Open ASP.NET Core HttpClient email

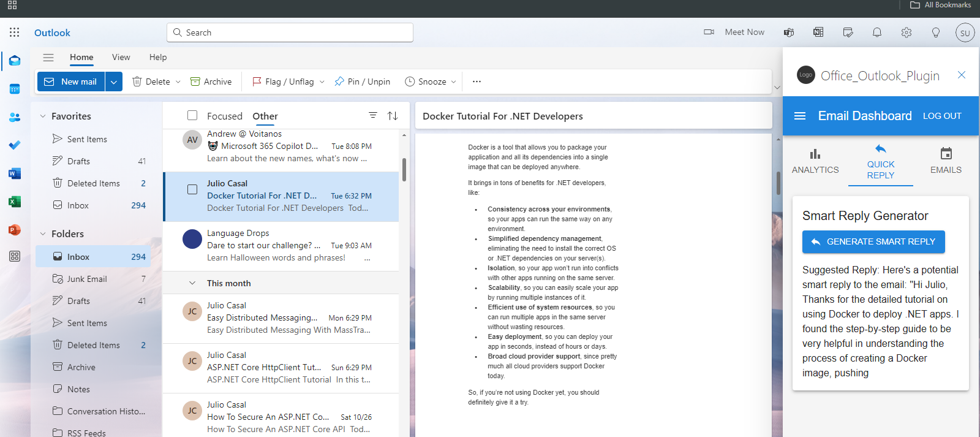click(281, 368)
